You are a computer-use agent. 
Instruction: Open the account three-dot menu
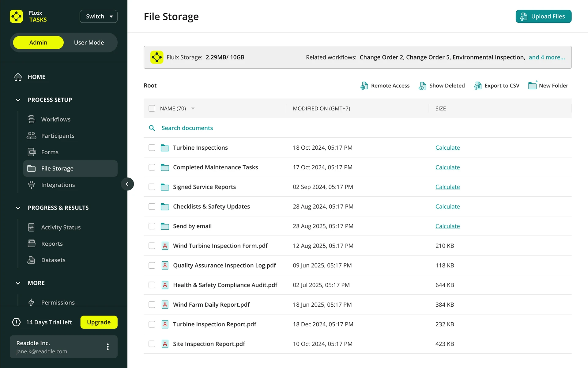point(107,347)
